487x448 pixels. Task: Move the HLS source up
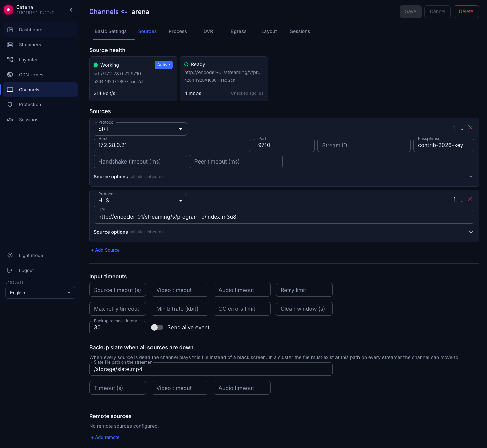(x=454, y=199)
